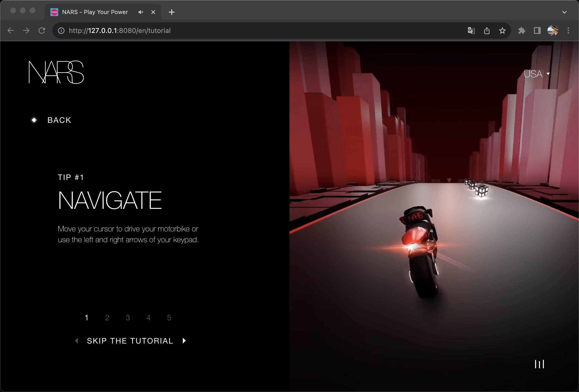The width and height of the screenshot is (579, 392).
Task: Open Google Translate icon in address bar
Action: 471,31
